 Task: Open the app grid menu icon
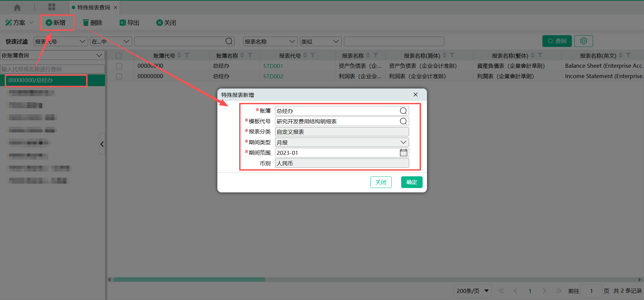point(52,7)
